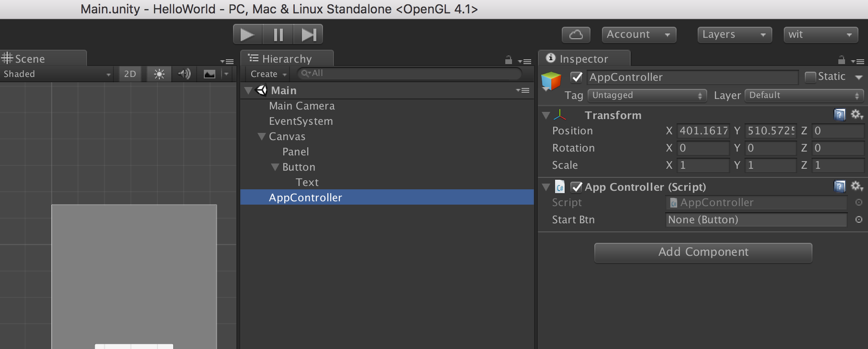
Task: Open object picker for Script field
Action: point(859,203)
